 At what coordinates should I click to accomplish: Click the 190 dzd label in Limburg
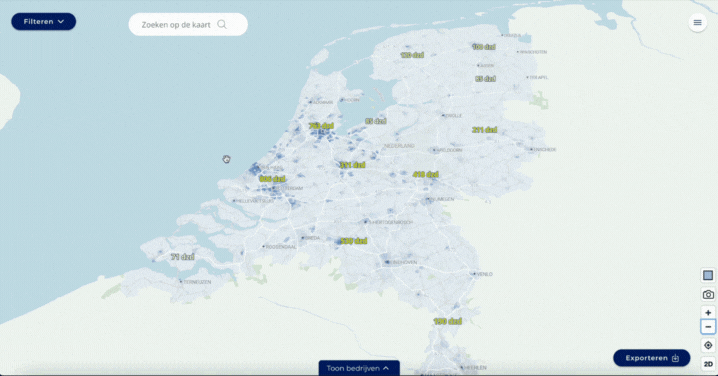point(447,321)
